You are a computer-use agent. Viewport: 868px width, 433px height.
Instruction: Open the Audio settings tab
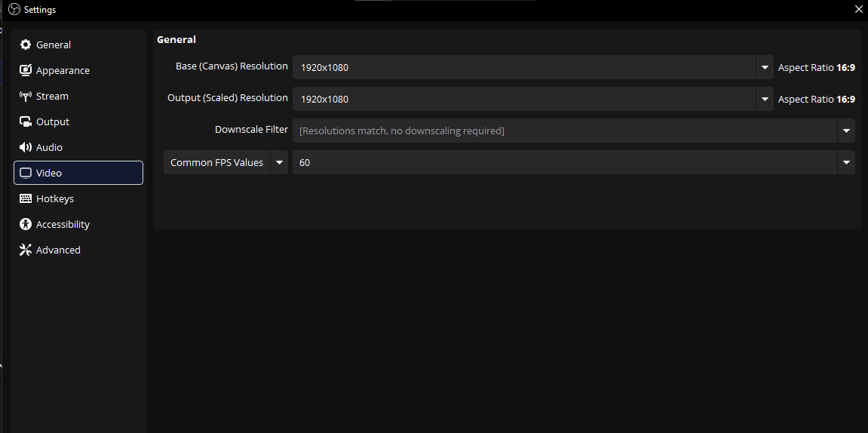(x=78, y=147)
